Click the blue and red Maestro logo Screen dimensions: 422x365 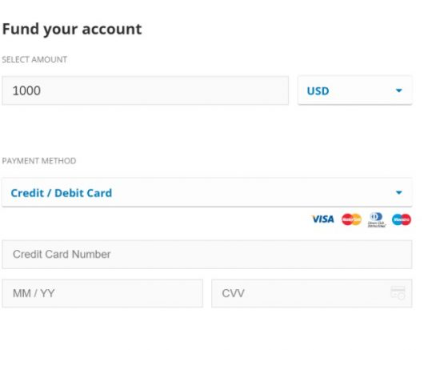[401, 219]
